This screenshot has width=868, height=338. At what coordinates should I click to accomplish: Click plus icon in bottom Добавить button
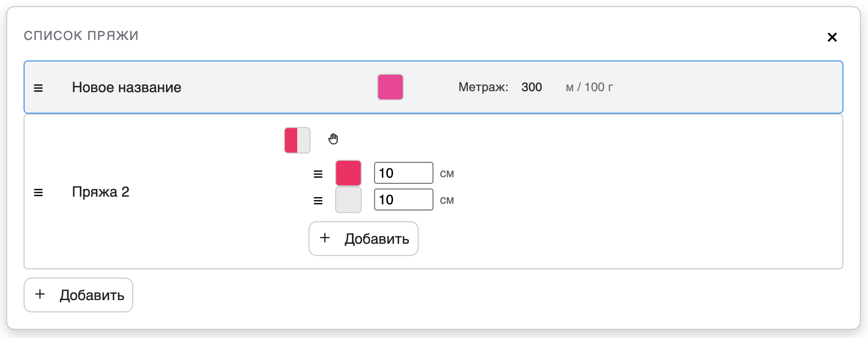40,294
